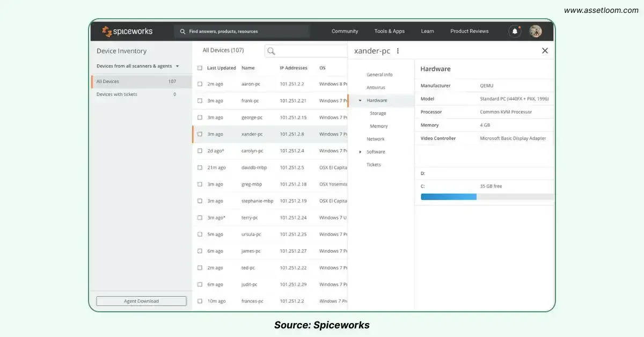Open the aaron-pc device row
The height and width of the screenshot is (337, 644).
coord(270,84)
